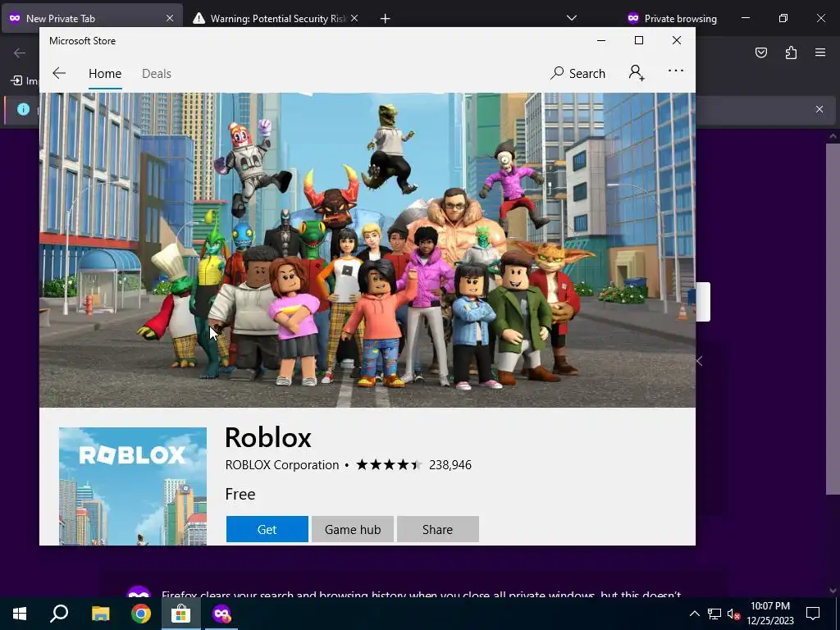Click the 238,946 ratings count
Viewport: 840px width, 630px height.
tap(450, 464)
